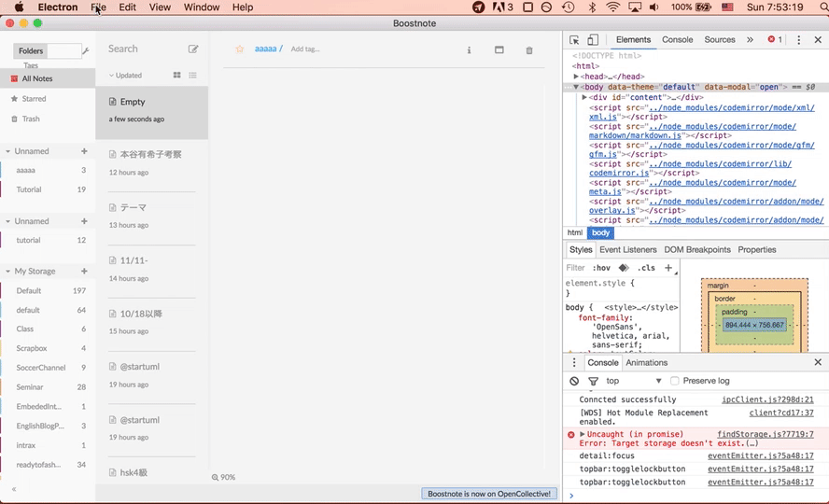The width and height of the screenshot is (829, 504).
Task: Clear the console log
Action: 574,381
